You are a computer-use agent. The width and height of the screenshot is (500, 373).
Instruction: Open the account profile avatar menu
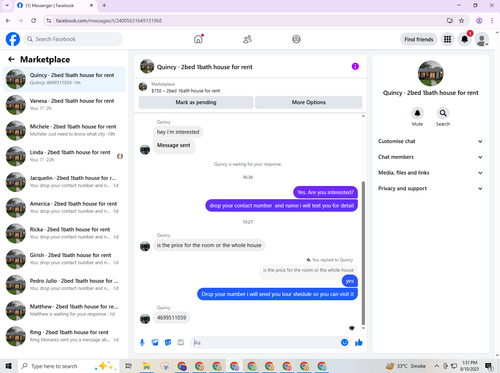point(482,39)
